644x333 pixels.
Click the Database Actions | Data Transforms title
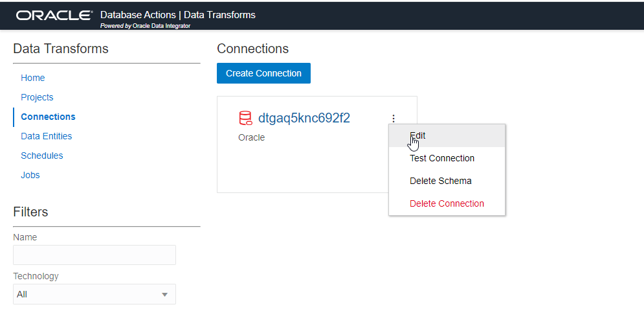pyautogui.click(x=178, y=14)
